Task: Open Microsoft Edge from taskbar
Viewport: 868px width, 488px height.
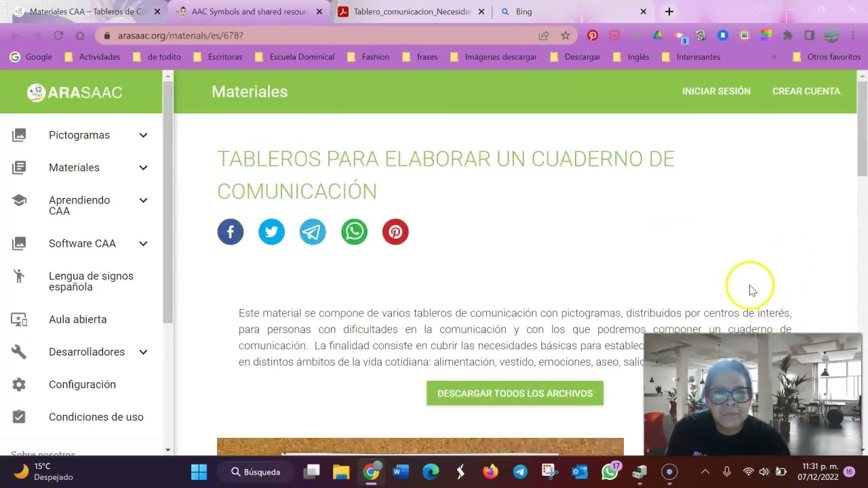Action: [x=431, y=472]
